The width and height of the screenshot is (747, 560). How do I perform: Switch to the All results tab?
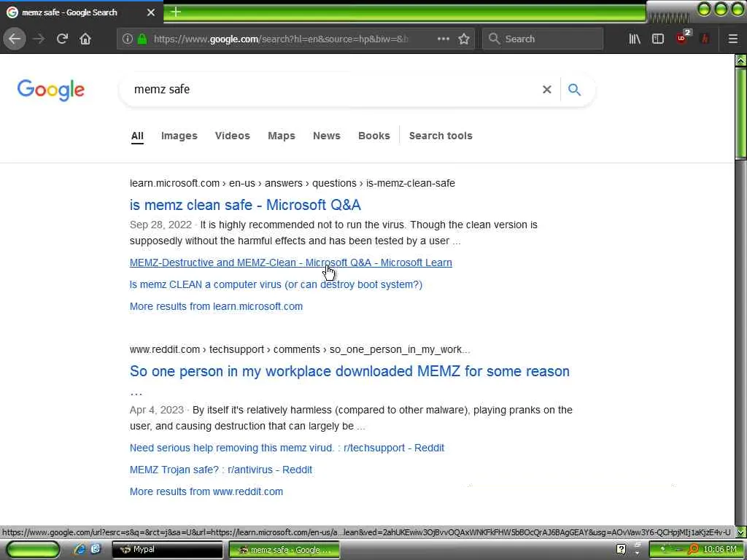(137, 136)
